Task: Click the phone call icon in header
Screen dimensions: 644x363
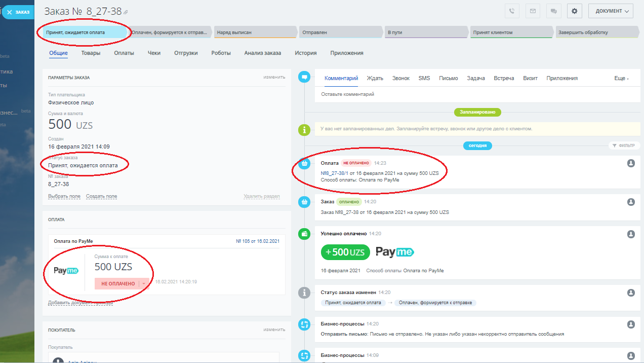Action: [x=512, y=11]
